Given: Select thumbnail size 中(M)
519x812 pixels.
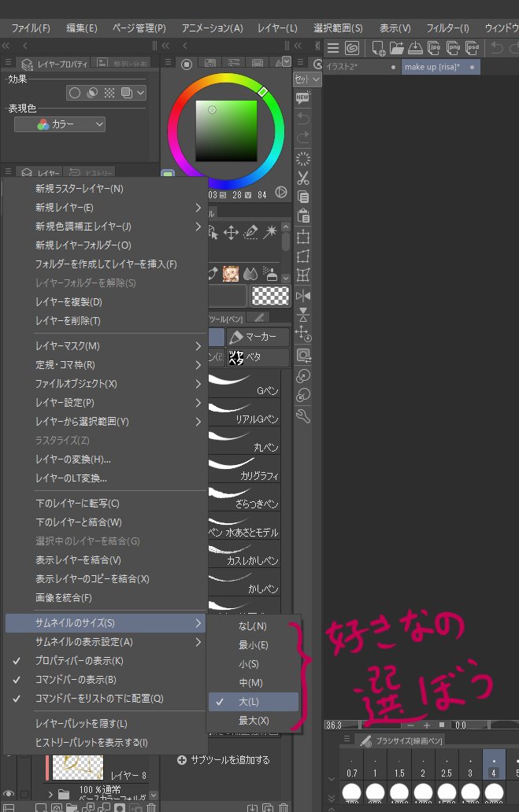Looking at the screenshot, I should point(254,682).
